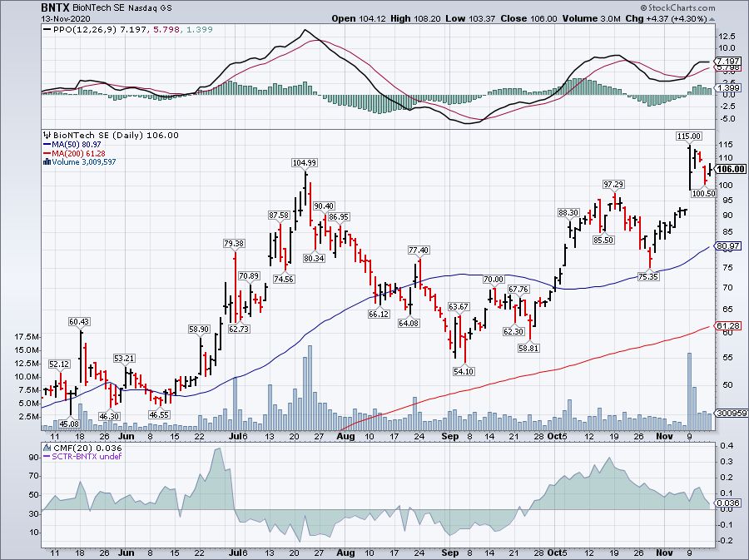Click the High 108.20 value

[x=415, y=18]
